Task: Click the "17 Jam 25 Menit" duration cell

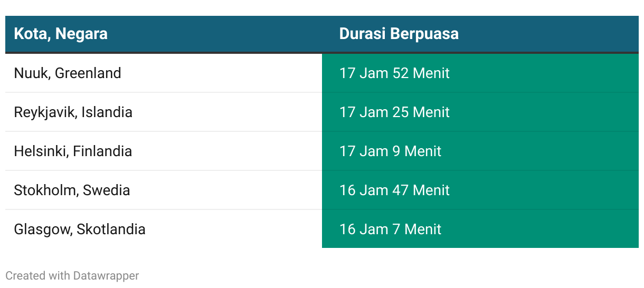Action: click(480, 112)
